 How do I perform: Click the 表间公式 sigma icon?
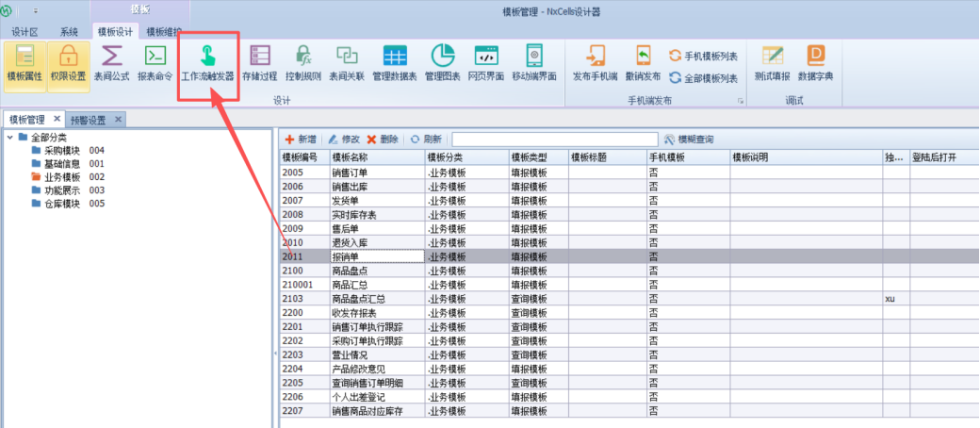coord(112,62)
